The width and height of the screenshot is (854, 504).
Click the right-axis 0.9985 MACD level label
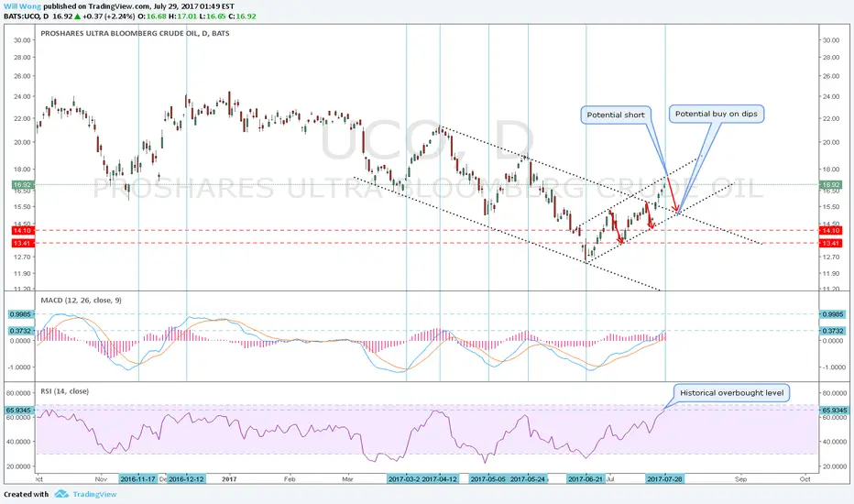pos(833,314)
